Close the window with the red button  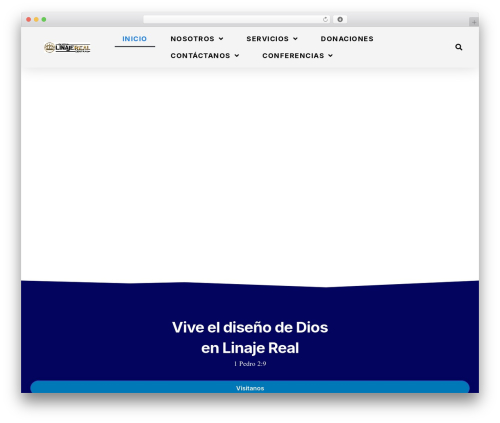(29, 19)
